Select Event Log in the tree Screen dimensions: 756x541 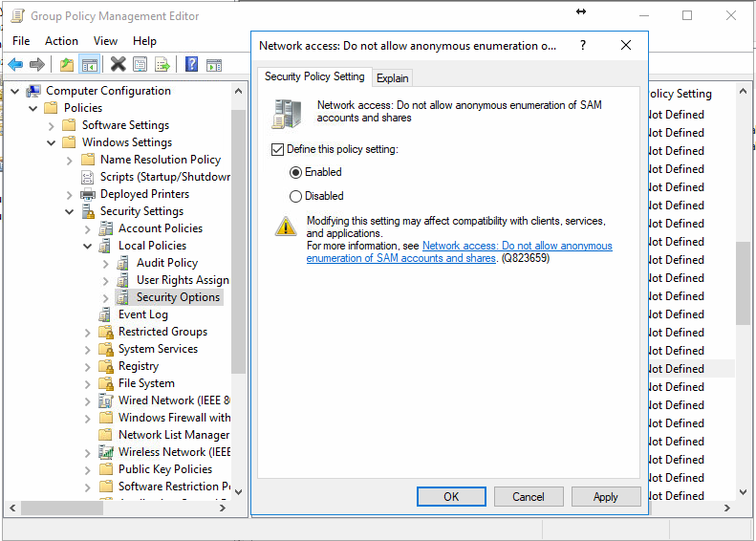click(142, 314)
